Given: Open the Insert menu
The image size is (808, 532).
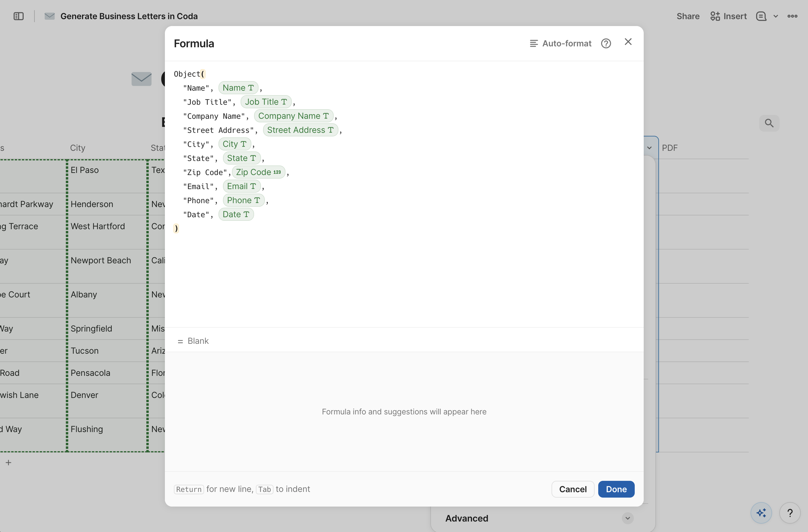Looking at the screenshot, I should [x=728, y=16].
